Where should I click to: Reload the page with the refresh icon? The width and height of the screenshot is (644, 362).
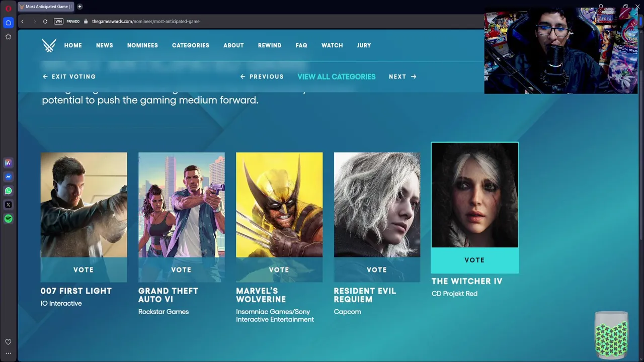pyautogui.click(x=45, y=21)
